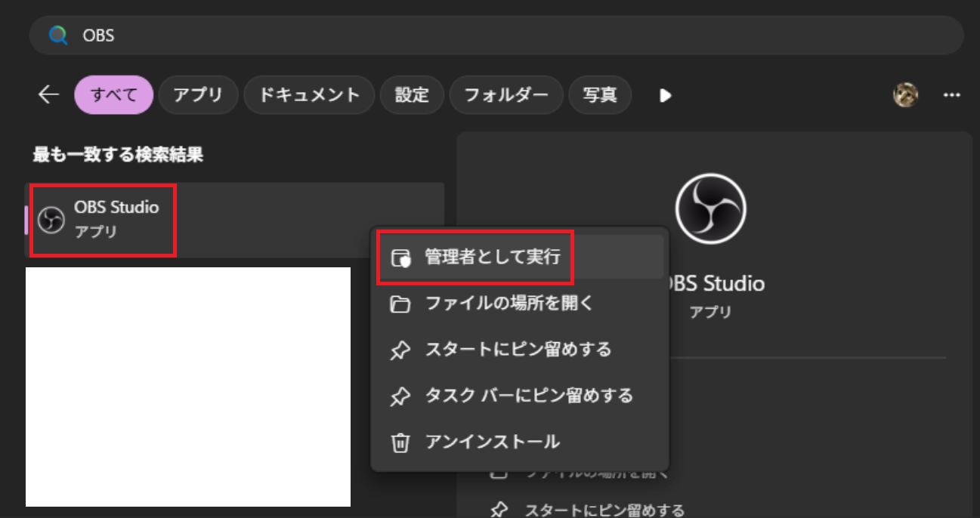Image resolution: width=980 pixels, height=518 pixels.
Task: Click the magnifier search icon
Action: [58, 35]
